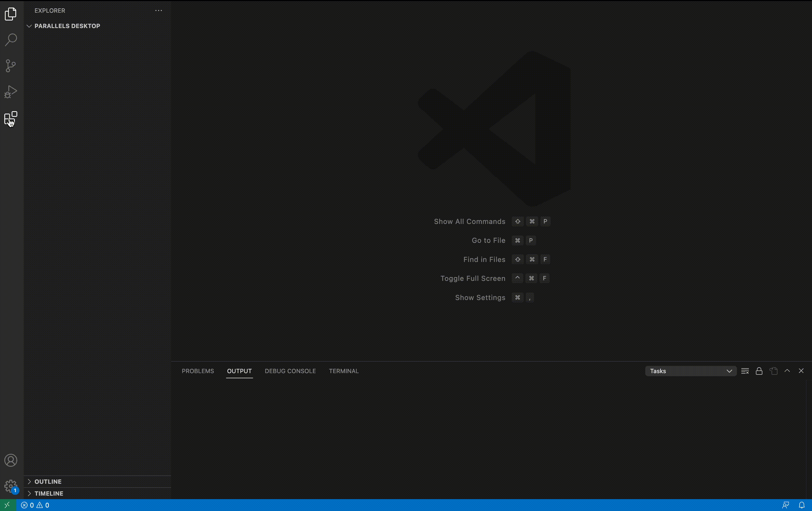Click the notifications bell in status bar
812x511 pixels.
coord(801,505)
